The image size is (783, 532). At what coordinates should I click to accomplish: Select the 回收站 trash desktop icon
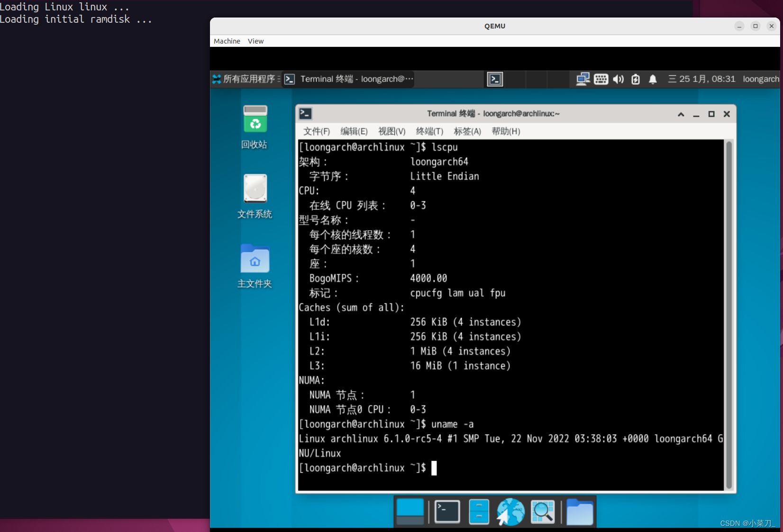coord(255,127)
